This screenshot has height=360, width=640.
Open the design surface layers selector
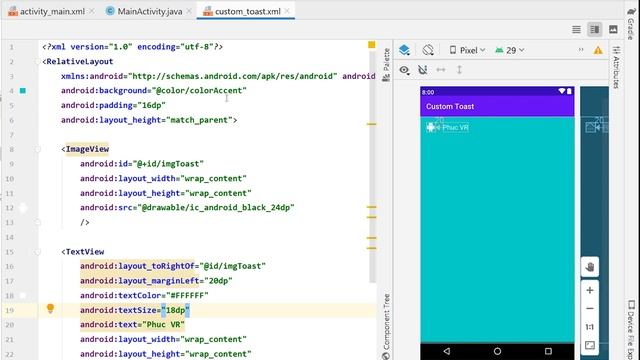click(404, 50)
